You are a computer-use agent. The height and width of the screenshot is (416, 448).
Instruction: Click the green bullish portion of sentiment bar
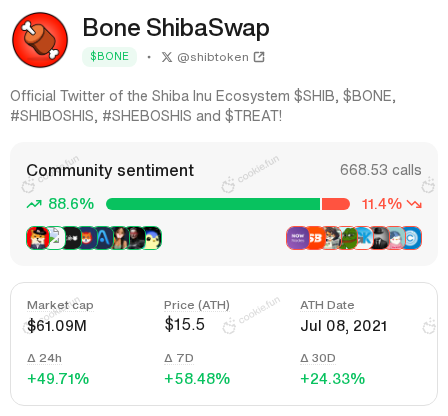coord(213,204)
